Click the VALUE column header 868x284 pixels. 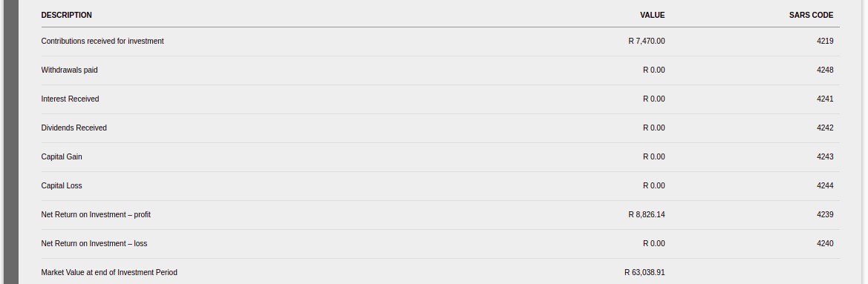click(652, 16)
